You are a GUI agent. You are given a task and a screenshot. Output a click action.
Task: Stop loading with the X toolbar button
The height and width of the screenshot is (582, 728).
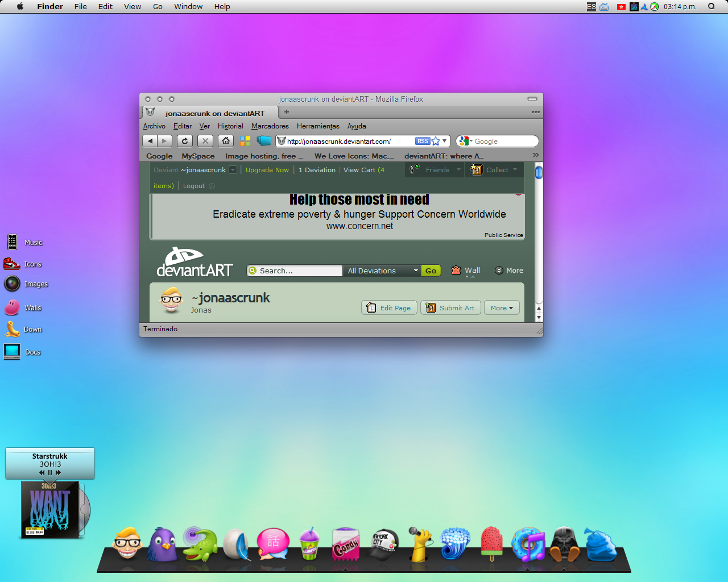(x=205, y=141)
